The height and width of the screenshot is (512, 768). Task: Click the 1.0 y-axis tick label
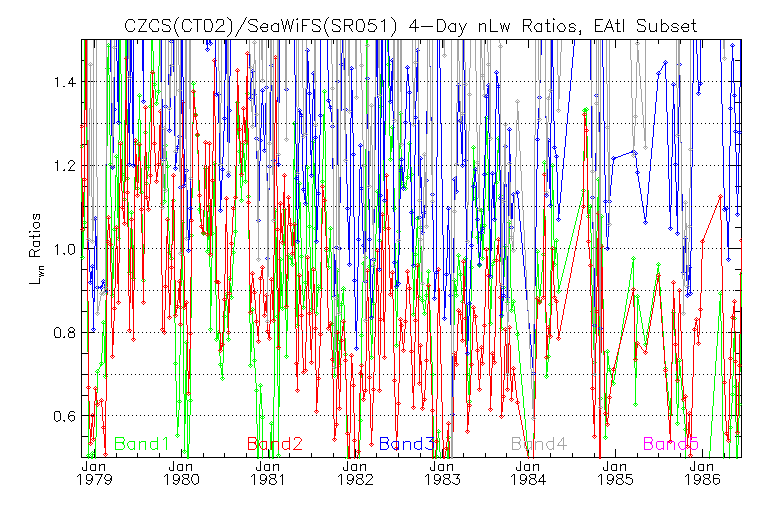pos(65,249)
